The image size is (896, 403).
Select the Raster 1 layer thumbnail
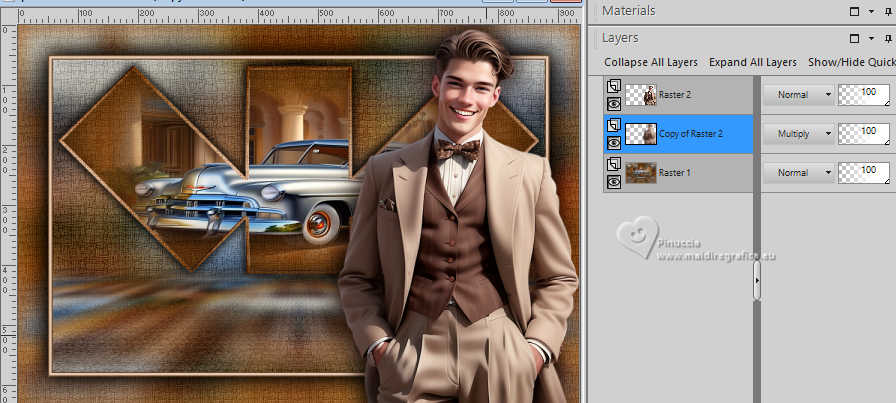tap(640, 173)
